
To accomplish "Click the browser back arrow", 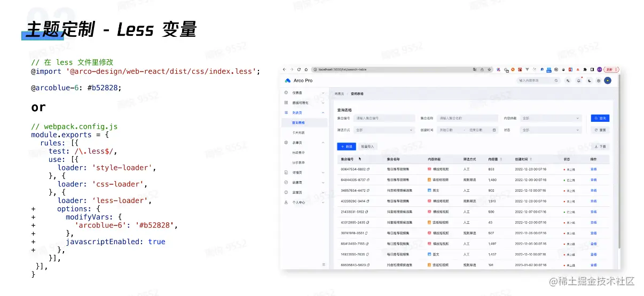I will pos(285,69).
